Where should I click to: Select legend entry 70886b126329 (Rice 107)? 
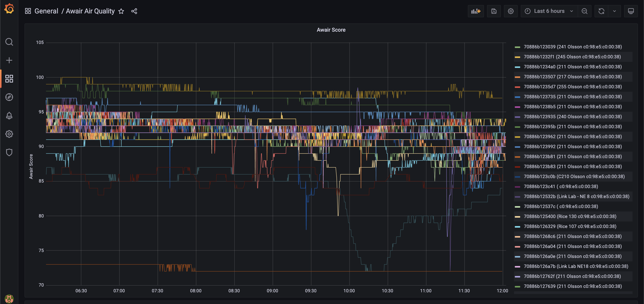tap(570, 227)
